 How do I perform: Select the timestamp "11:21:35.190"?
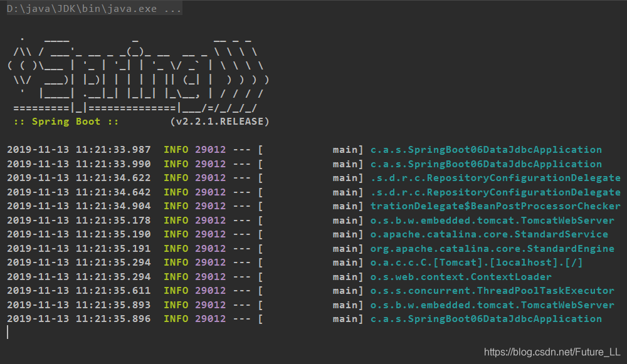tap(113, 234)
